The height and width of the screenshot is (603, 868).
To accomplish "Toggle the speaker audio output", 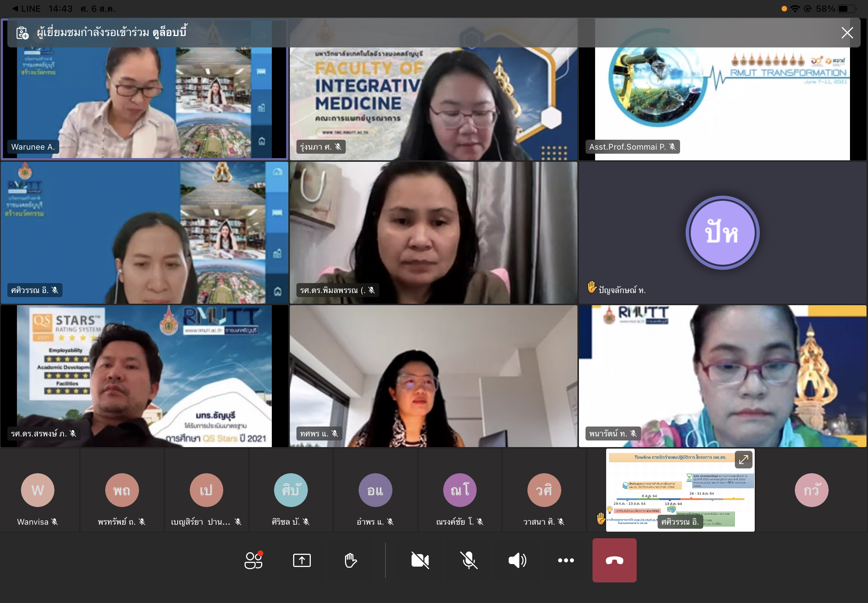I will click(x=517, y=560).
